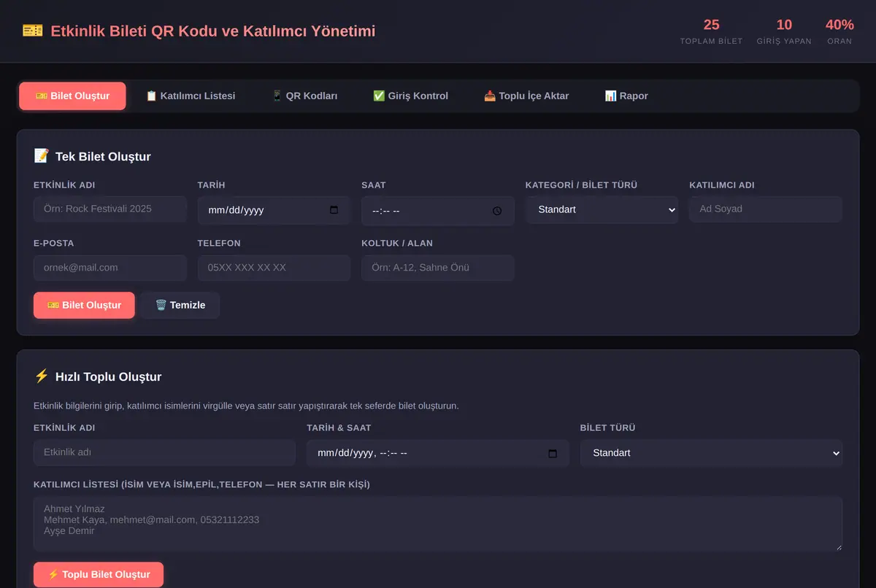This screenshot has width=876, height=588.
Task: Click the ticket icon beside the page title
Action: click(x=33, y=31)
